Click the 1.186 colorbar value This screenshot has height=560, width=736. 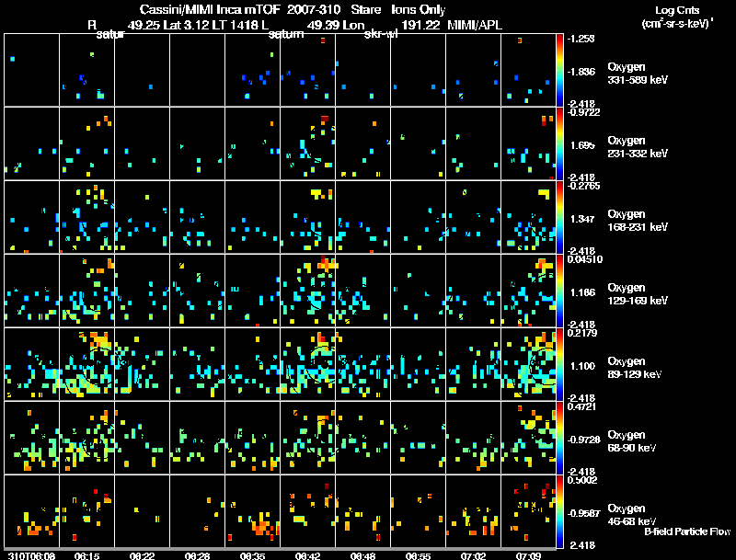(582, 292)
